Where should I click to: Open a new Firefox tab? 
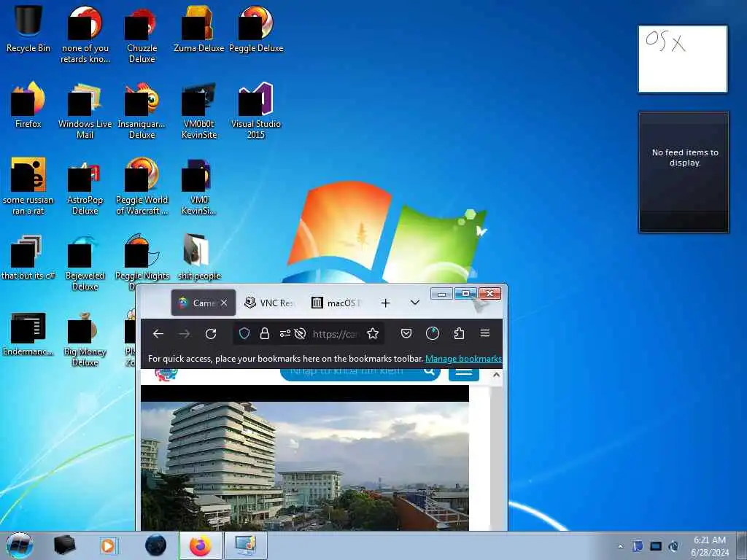point(385,303)
